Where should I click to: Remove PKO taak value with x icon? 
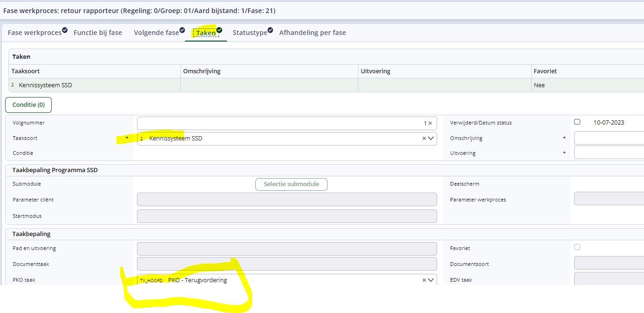424,280
